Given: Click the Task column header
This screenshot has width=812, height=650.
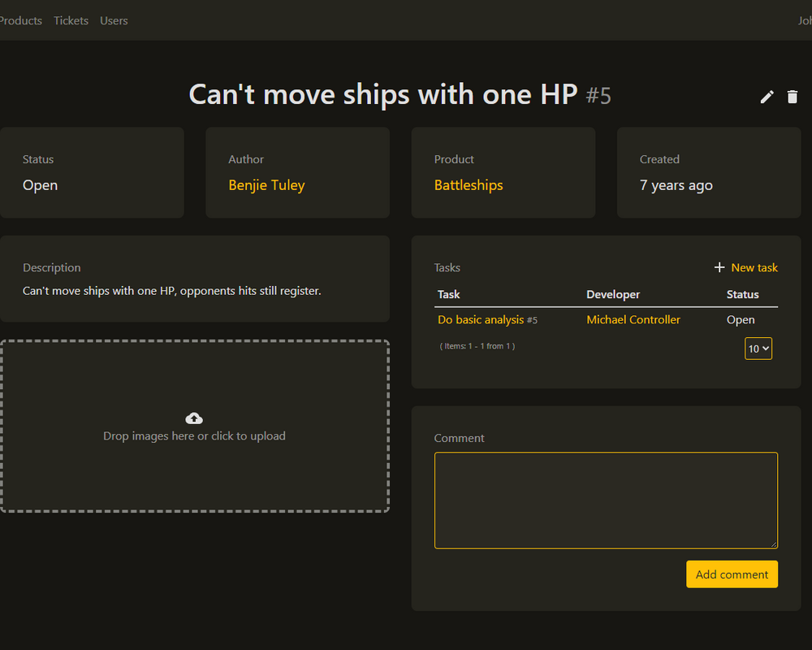Looking at the screenshot, I should (448, 294).
